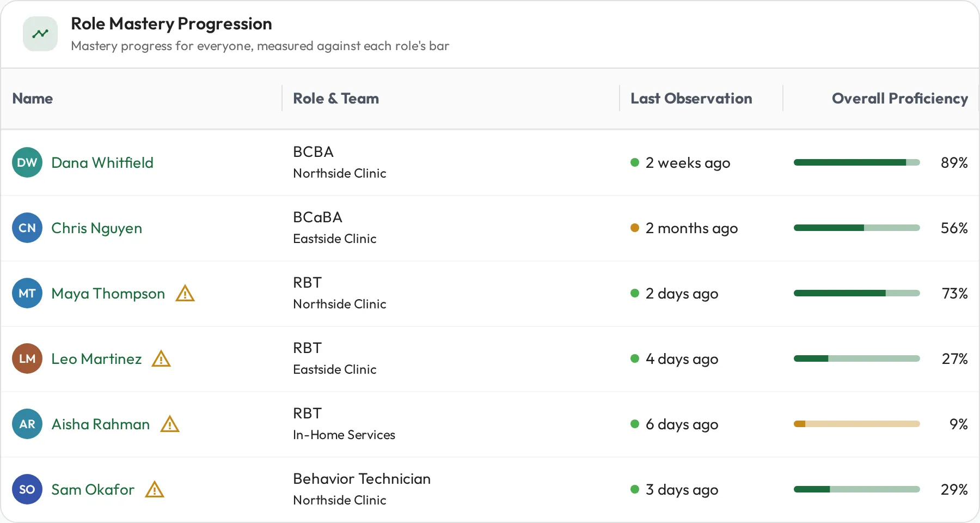Click the '4 days ago' observation text
The image size is (980, 523).
(682, 359)
